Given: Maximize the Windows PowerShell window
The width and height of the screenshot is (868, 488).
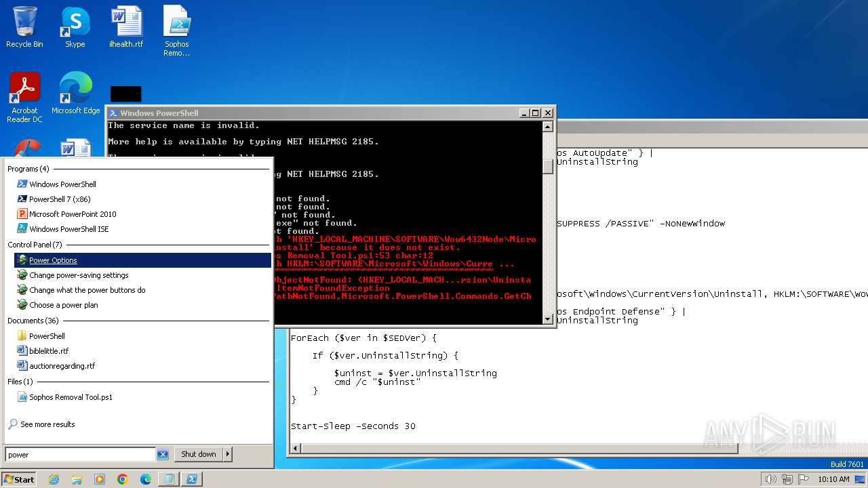Looking at the screenshot, I should point(535,113).
